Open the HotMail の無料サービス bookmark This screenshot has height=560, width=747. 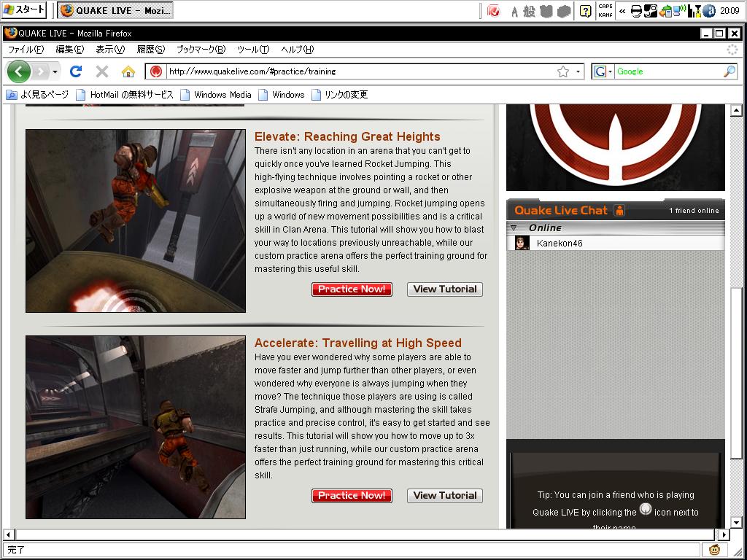click(125, 95)
